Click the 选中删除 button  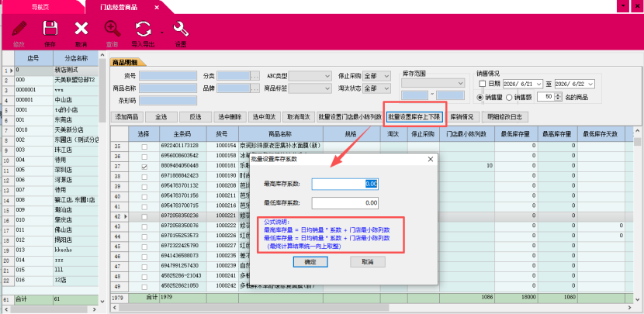tap(230, 117)
